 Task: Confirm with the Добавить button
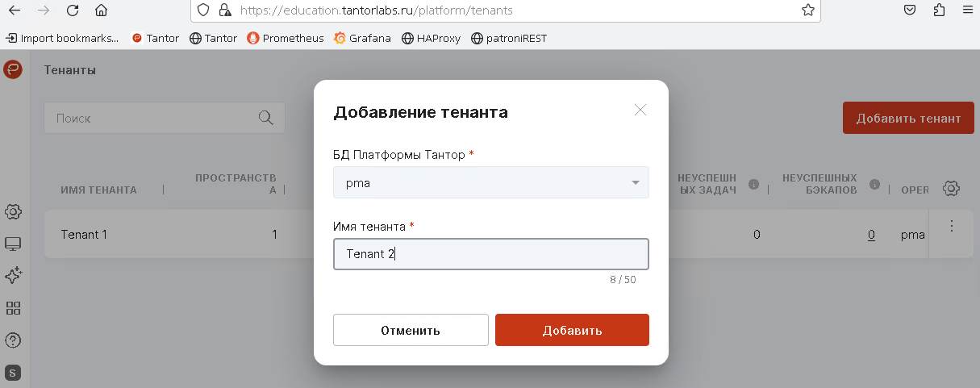pyautogui.click(x=572, y=330)
